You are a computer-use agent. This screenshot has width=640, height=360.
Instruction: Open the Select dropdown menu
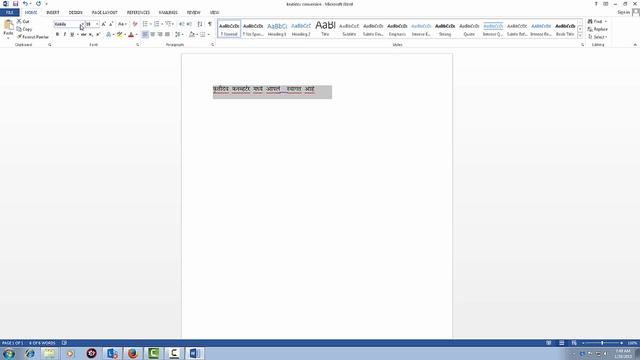click(x=598, y=37)
